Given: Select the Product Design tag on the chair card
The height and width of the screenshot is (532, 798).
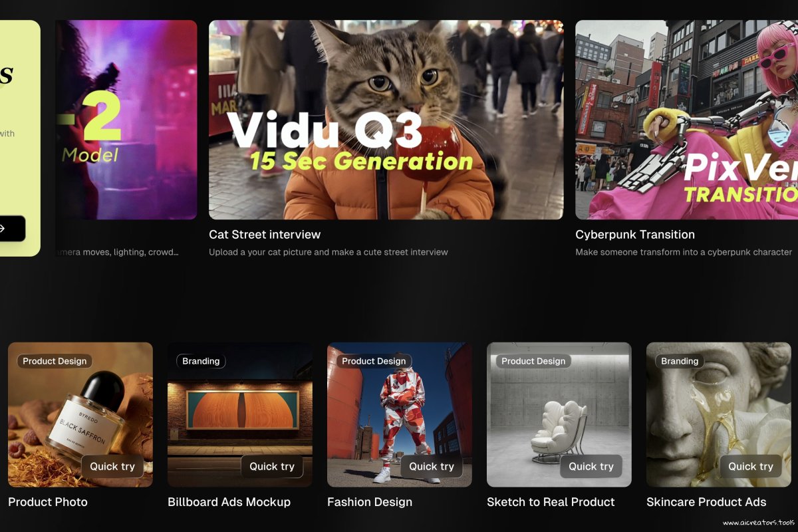Looking at the screenshot, I should coord(533,361).
